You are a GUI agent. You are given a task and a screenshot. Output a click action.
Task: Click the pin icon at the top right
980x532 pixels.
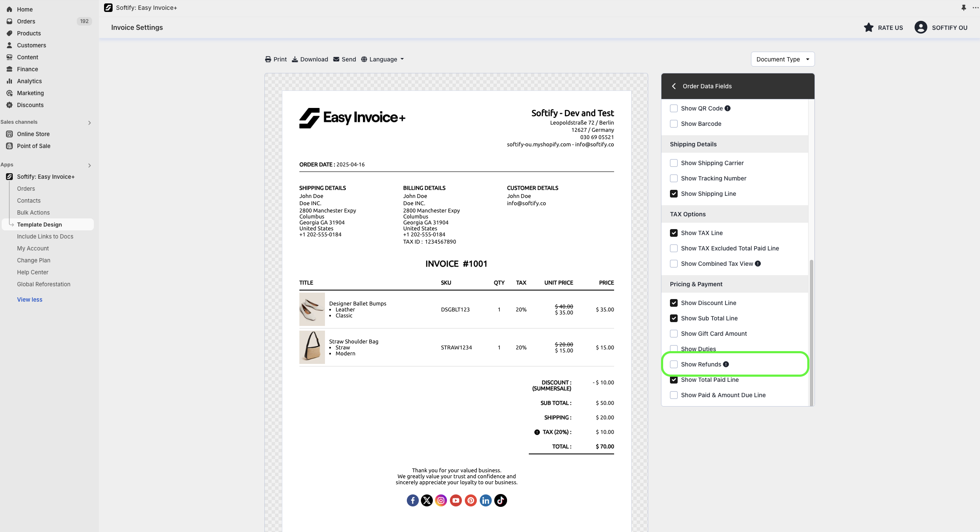point(963,8)
